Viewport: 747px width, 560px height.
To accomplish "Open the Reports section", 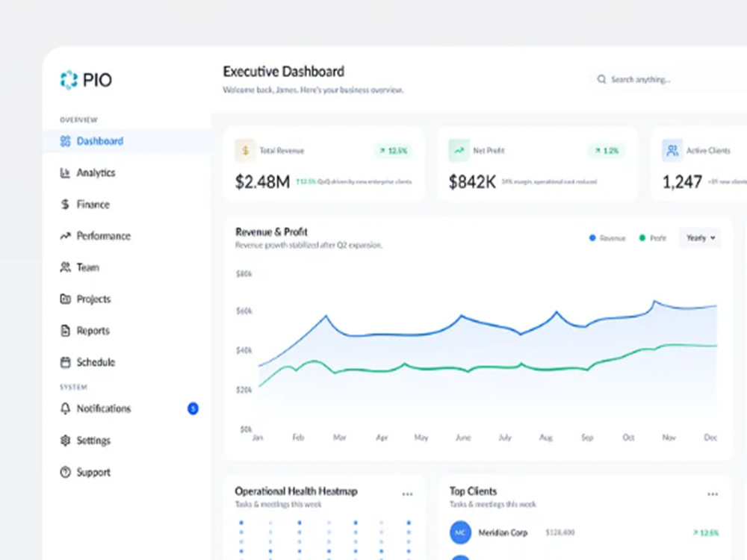I will click(93, 331).
